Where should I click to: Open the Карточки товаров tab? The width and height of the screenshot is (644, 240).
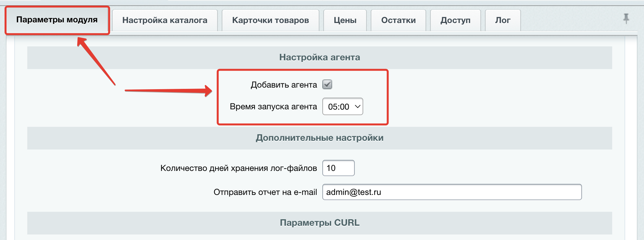270,20
